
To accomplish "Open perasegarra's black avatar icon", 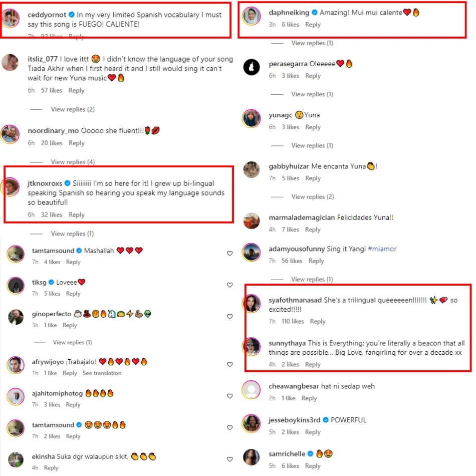I will coord(252,67).
